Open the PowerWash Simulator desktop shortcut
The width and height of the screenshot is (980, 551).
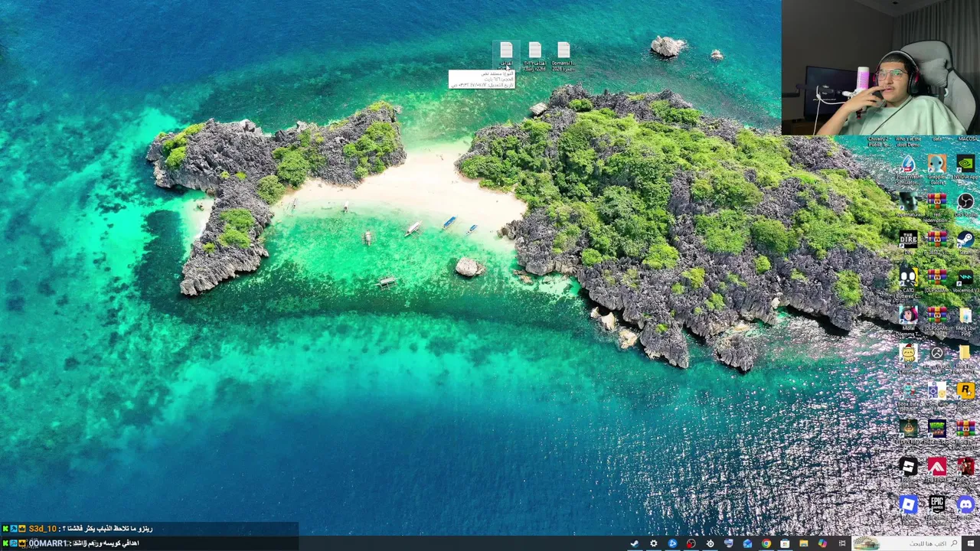(908, 165)
